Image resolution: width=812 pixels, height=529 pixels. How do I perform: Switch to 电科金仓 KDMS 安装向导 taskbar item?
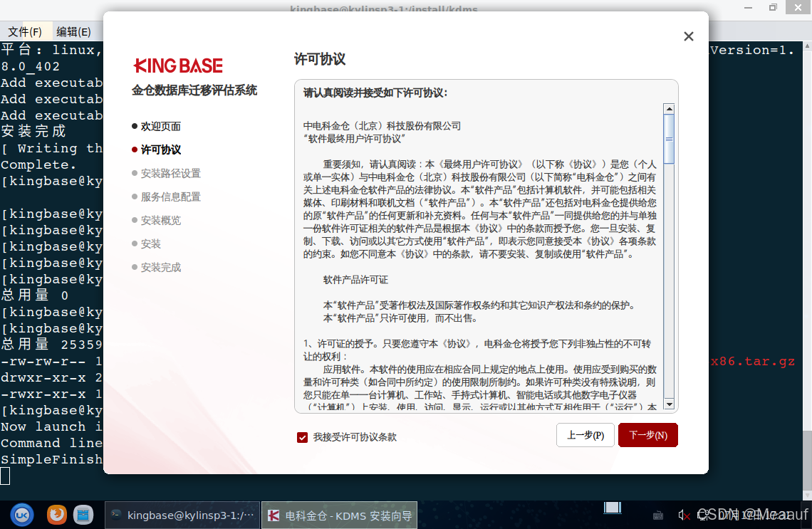(339, 515)
